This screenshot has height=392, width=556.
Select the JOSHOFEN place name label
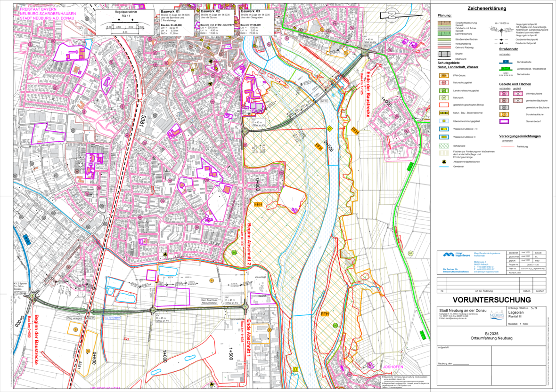[x=392, y=366]
